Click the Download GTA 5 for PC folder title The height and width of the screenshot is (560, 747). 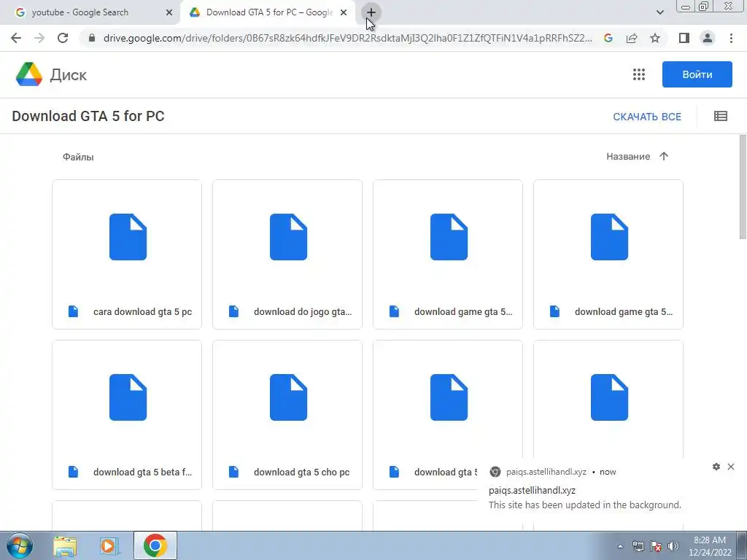[x=88, y=116]
